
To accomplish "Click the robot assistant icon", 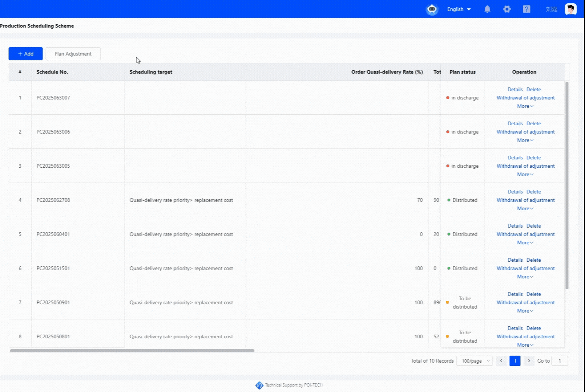I will (432, 9).
